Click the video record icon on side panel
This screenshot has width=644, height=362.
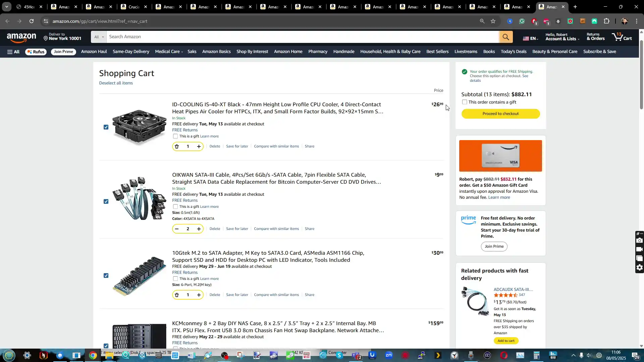coord(640,249)
